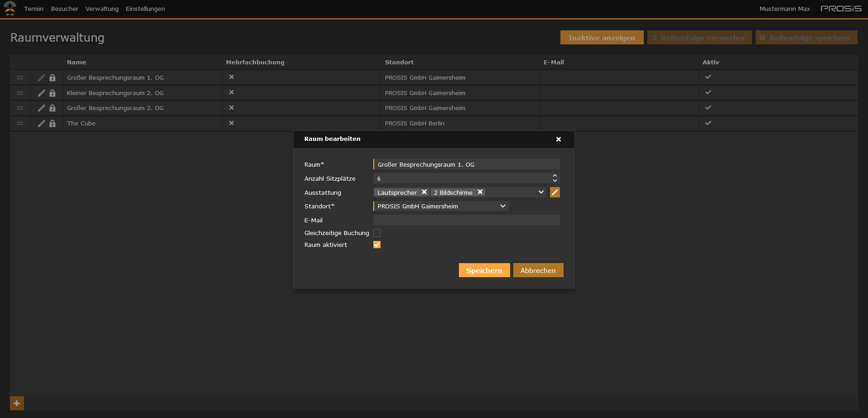
Task: Uncheck the Raum aktiviert checkbox
Action: pos(377,245)
